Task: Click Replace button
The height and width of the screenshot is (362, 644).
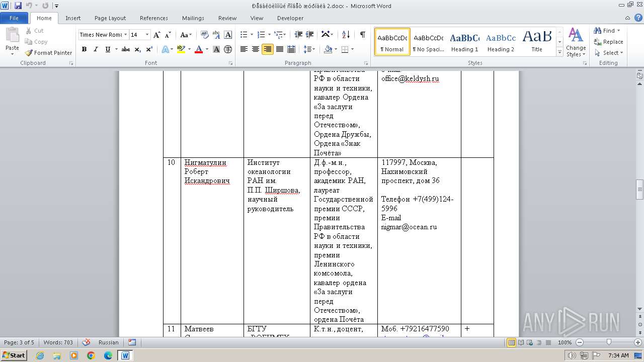Action: (608, 42)
